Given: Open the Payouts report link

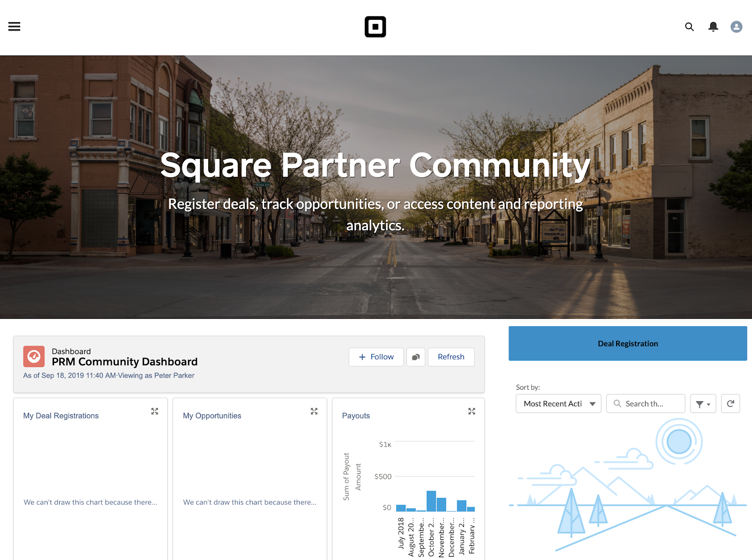Looking at the screenshot, I should (x=356, y=416).
